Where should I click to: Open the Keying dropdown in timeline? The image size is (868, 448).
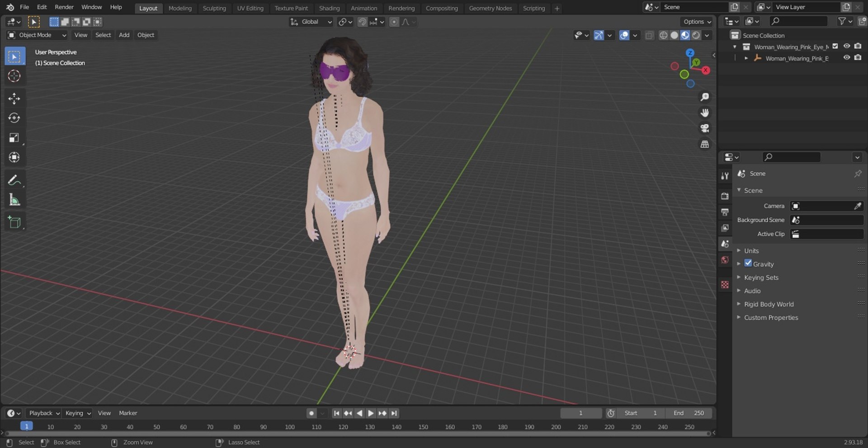click(78, 413)
